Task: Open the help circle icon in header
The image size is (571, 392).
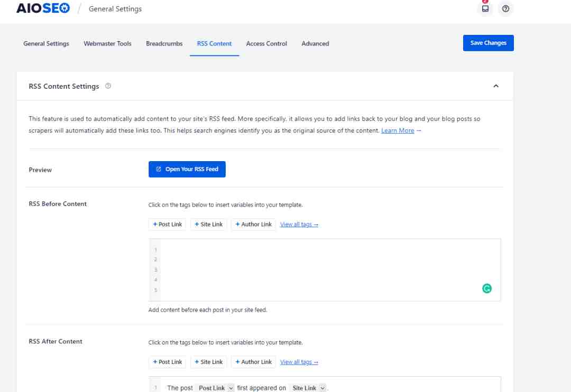Action: click(x=505, y=8)
